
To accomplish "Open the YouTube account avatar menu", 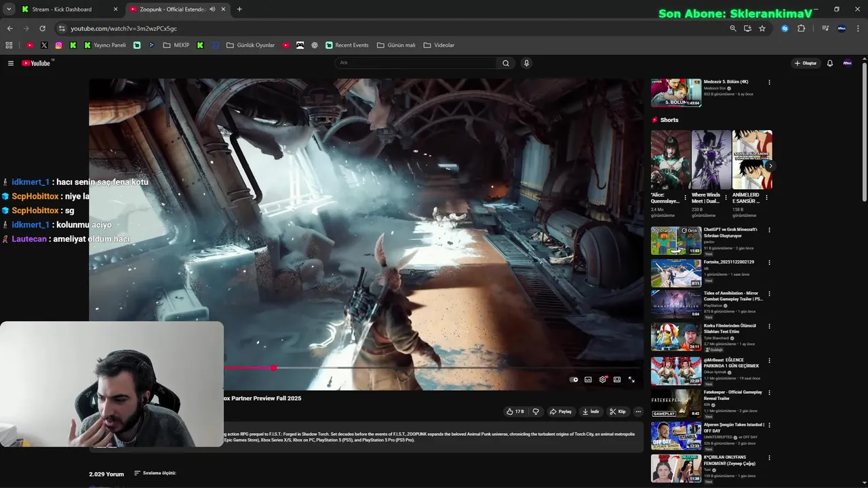I will pyautogui.click(x=847, y=63).
